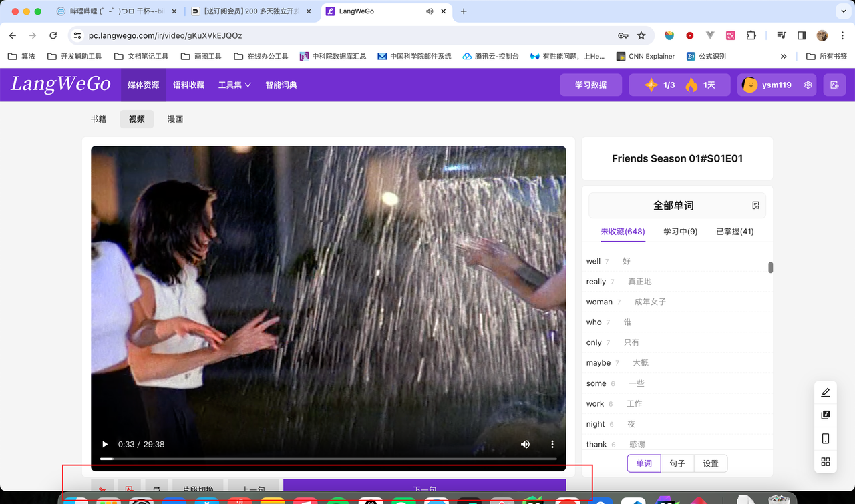Open the ysm119 user avatar
The width and height of the screenshot is (855, 504).
click(x=750, y=85)
